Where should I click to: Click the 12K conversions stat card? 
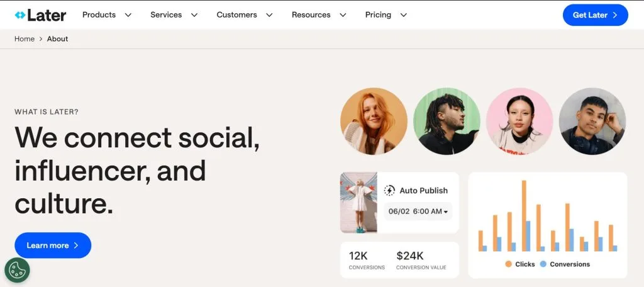[x=367, y=260]
